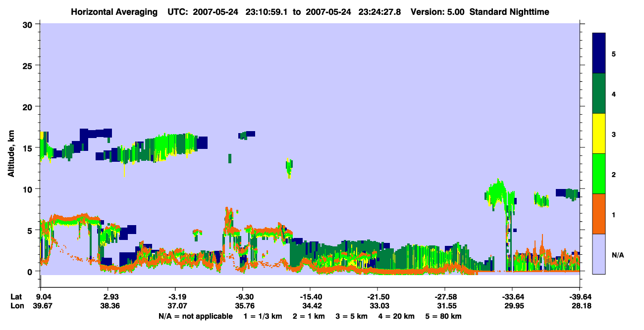Click the orange level 1 legend swatch
The height and width of the screenshot is (330, 644).
click(599, 214)
